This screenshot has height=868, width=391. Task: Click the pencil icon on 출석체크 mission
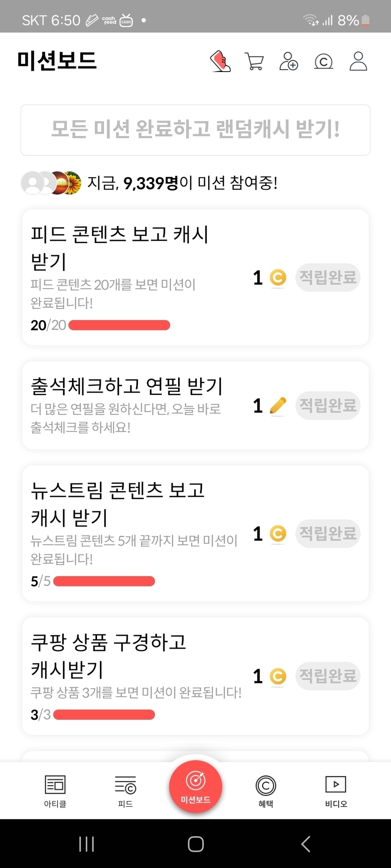(278, 406)
